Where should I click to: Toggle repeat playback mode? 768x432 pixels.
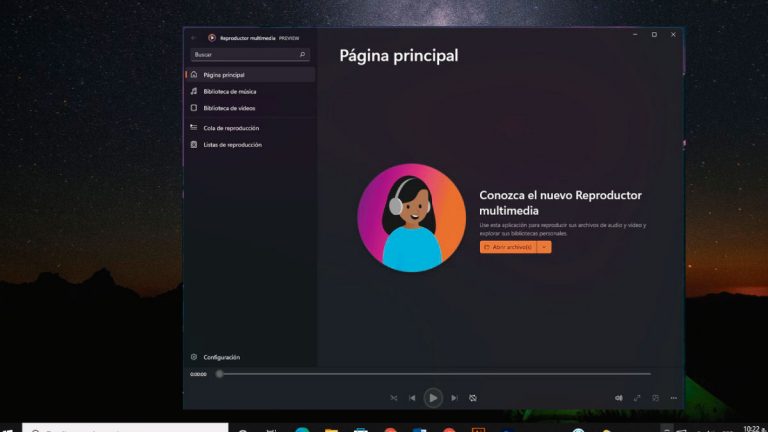pyautogui.click(x=473, y=398)
